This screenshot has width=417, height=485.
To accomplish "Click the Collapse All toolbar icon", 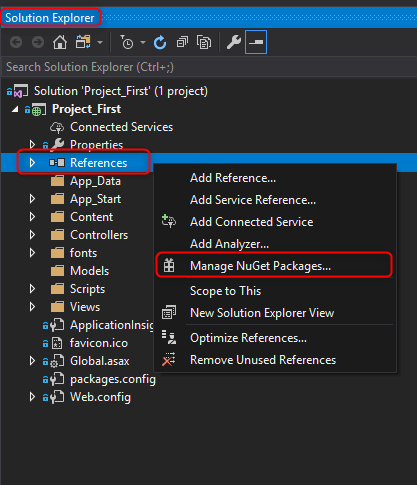I will (x=182, y=42).
